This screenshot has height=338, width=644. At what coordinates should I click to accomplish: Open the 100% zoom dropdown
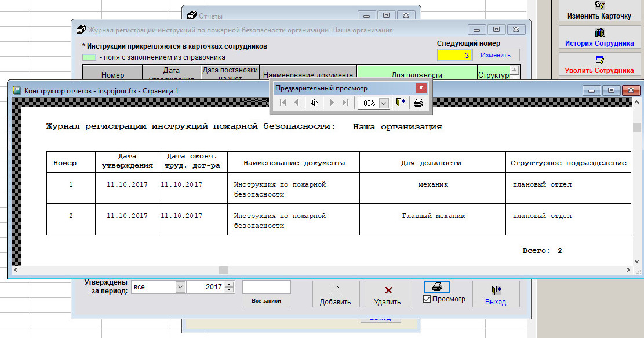point(383,103)
